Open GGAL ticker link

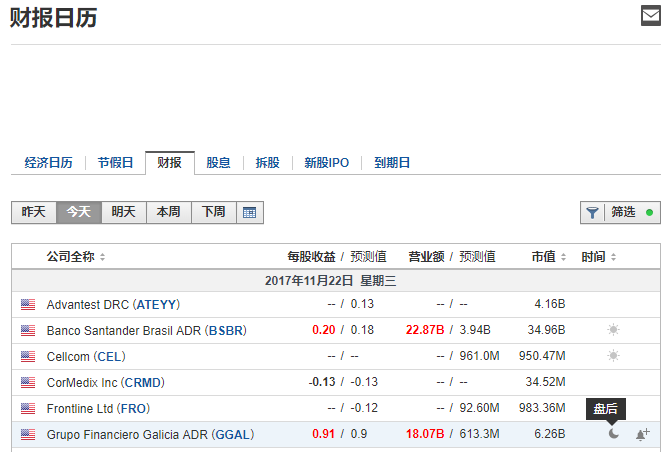coord(233,435)
